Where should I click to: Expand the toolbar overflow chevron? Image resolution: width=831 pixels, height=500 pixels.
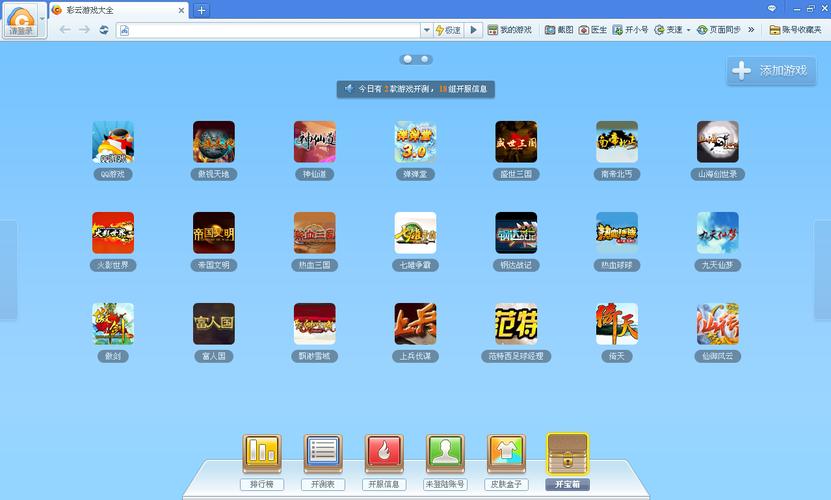click(x=751, y=30)
